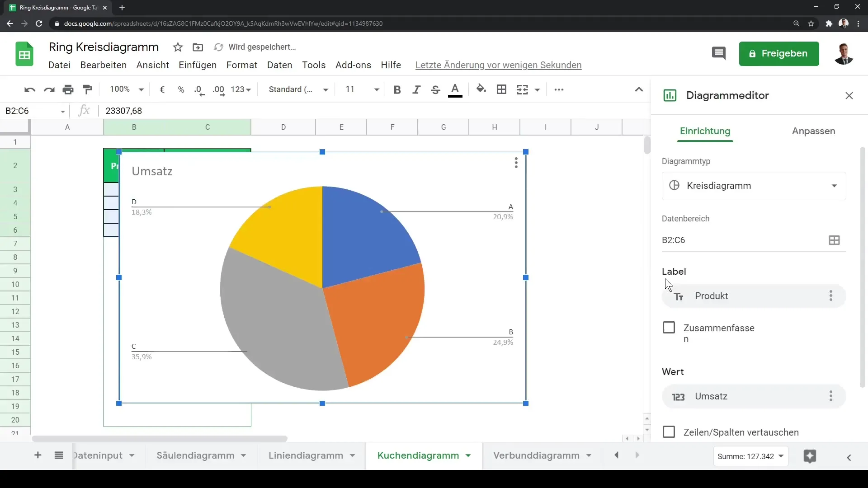Toggle Zeilen/Spalten vertauschen checkbox
868x488 pixels.
(x=669, y=432)
